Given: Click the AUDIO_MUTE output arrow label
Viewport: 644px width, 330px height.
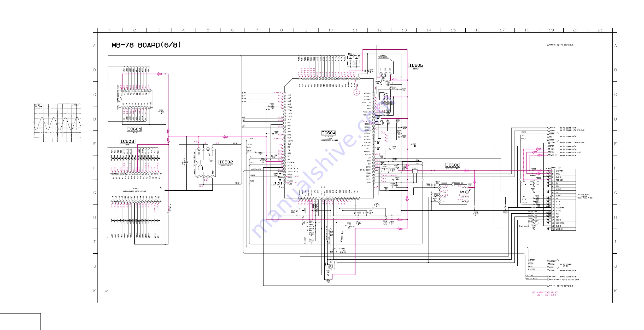Looking at the screenshot, I should click(x=555, y=280).
